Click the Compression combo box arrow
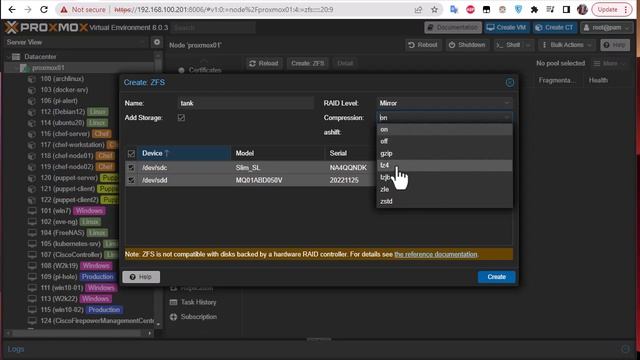The width and height of the screenshot is (640, 360). [507, 118]
